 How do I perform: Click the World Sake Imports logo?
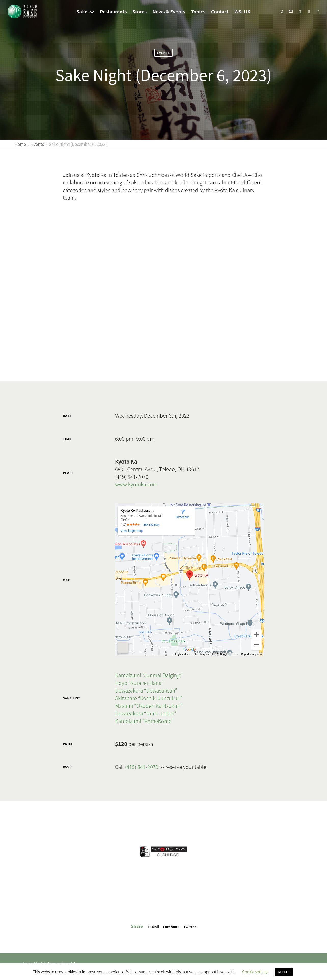tap(22, 12)
